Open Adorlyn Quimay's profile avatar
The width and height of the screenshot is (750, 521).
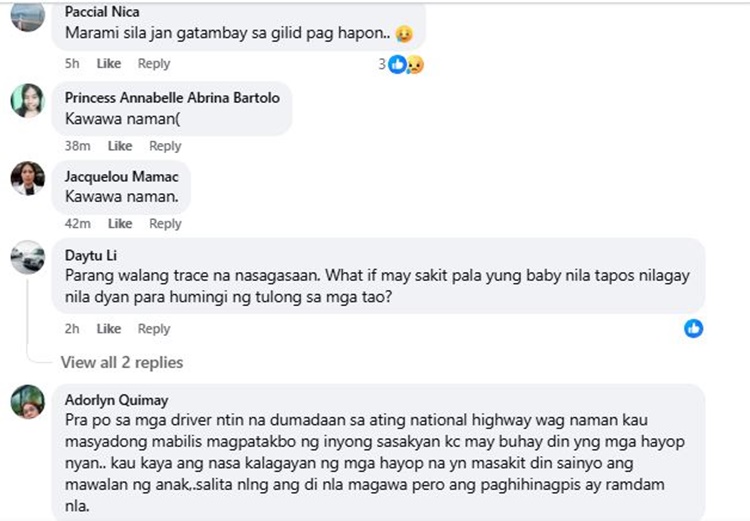(27, 402)
